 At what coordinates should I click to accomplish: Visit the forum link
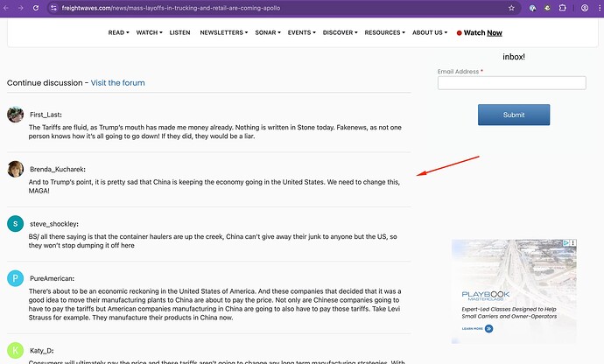(118, 83)
